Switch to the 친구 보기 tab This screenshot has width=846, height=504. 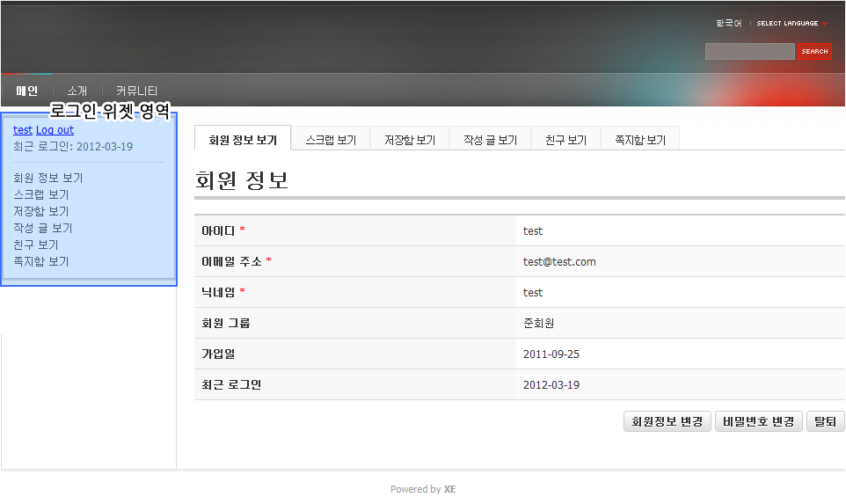tap(565, 140)
